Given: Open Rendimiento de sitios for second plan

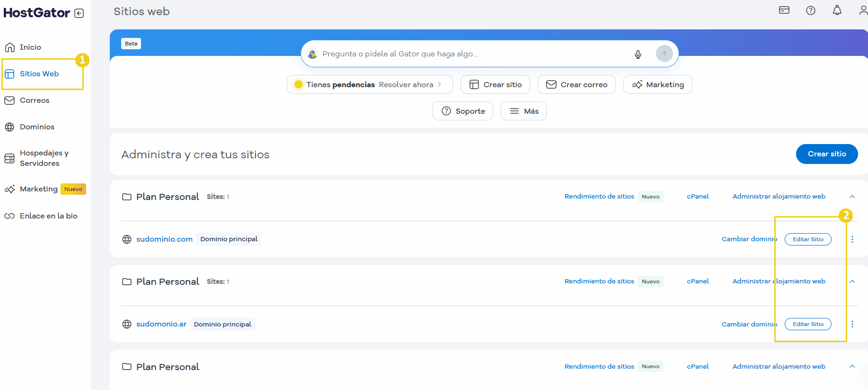Looking at the screenshot, I should 599,281.
